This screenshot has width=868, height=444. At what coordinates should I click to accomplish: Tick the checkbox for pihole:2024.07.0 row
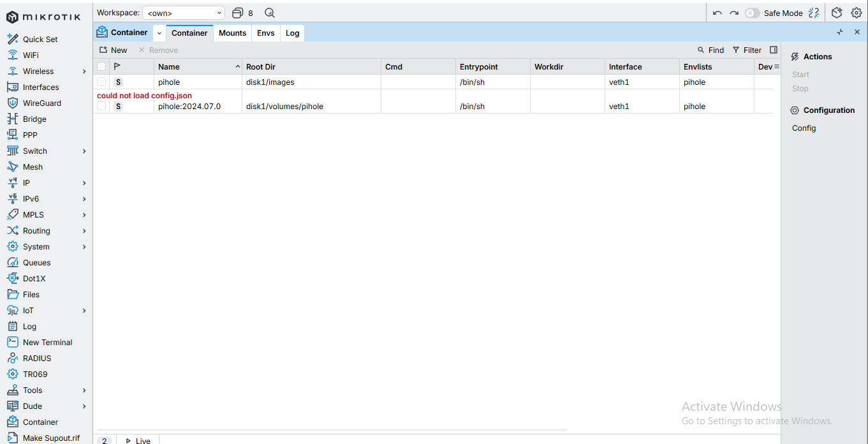coord(101,106)
